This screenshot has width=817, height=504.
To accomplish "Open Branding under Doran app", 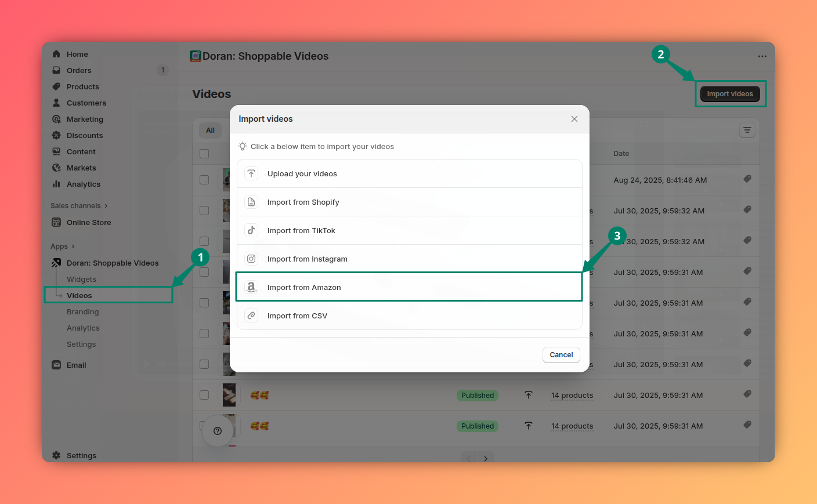I will pyautogui.click(x=82, y=311).
